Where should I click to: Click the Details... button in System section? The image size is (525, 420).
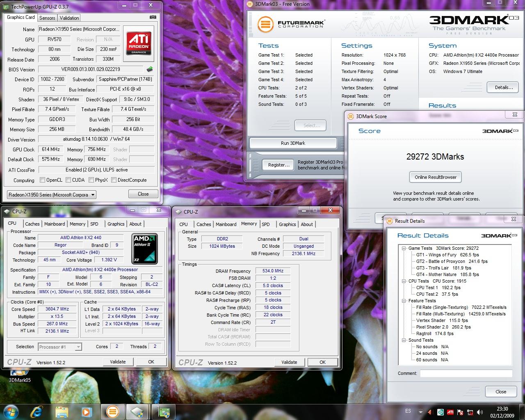pyautogui.click(x=504, y=87)
